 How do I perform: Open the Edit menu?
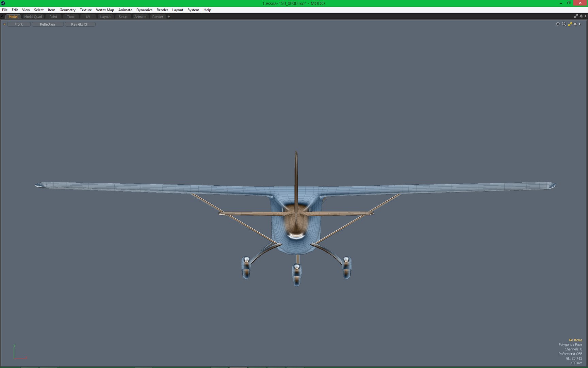[x=15, y=10]
